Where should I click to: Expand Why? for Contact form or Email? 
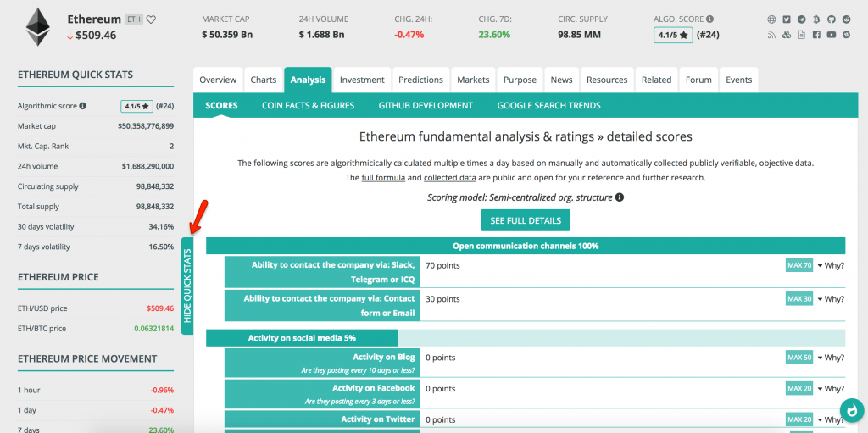pyautogui.click(x=830, y=298)
